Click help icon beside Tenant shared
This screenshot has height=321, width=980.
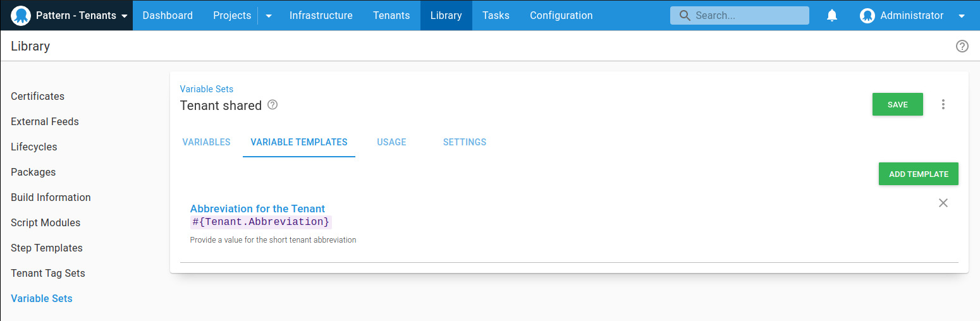tap(273, 105)
